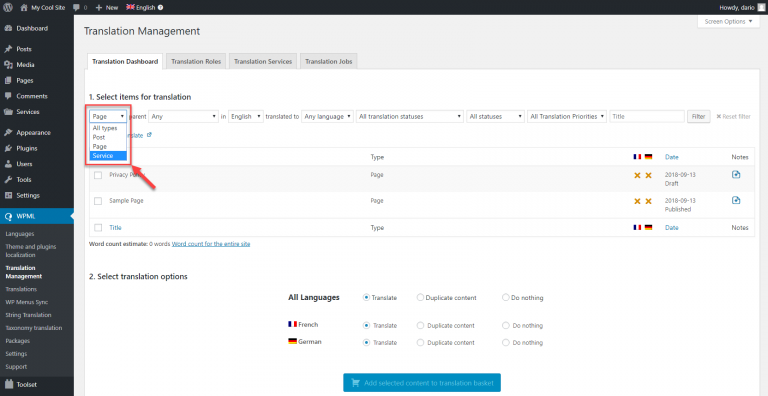Select Duplicate content radio for German
Screen dimensions: 768x396
(x=420, y=343)
